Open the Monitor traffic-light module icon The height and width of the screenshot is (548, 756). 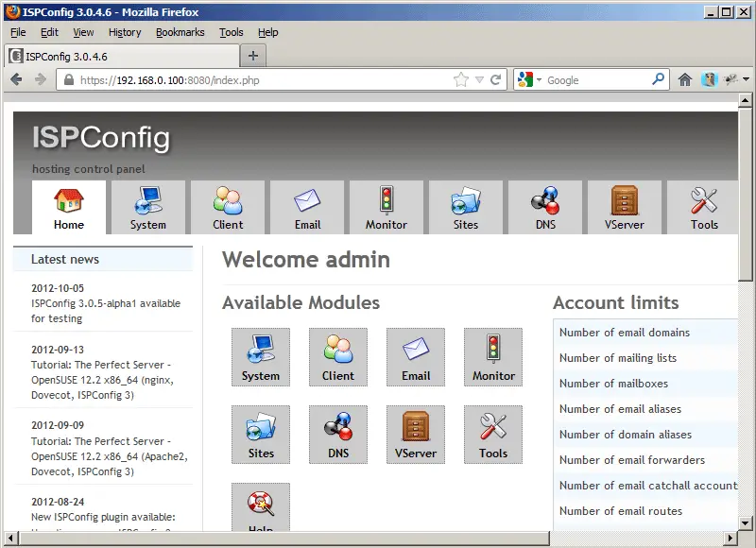click(x=493, y=357)
